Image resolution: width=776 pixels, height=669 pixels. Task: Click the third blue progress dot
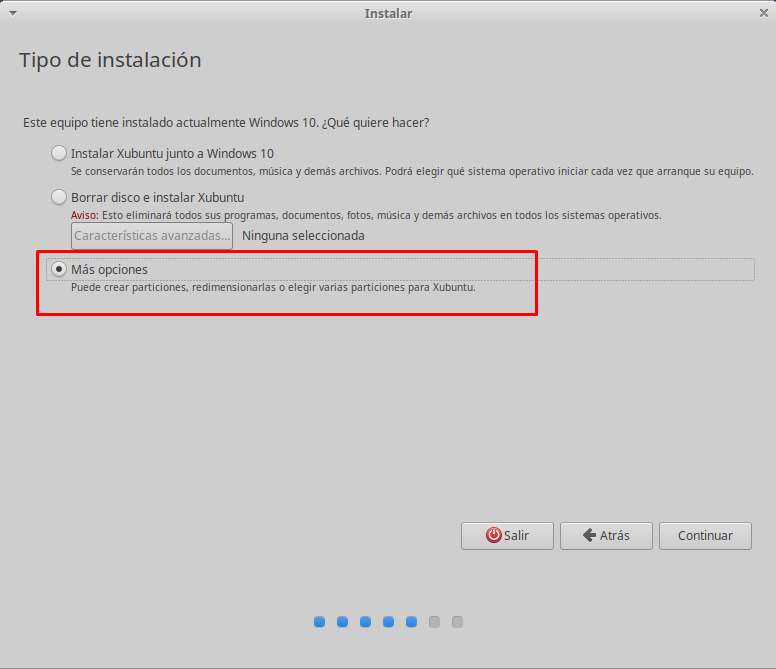point(365,622)
